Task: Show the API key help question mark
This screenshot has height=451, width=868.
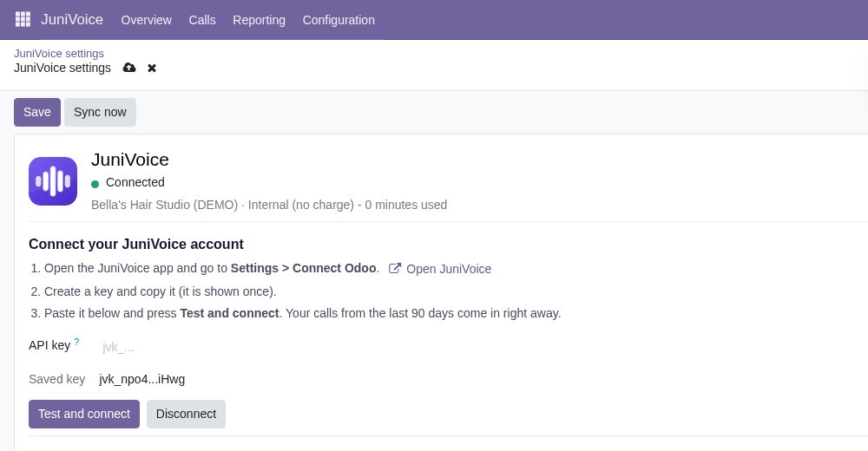Action: tap(77, 342)
